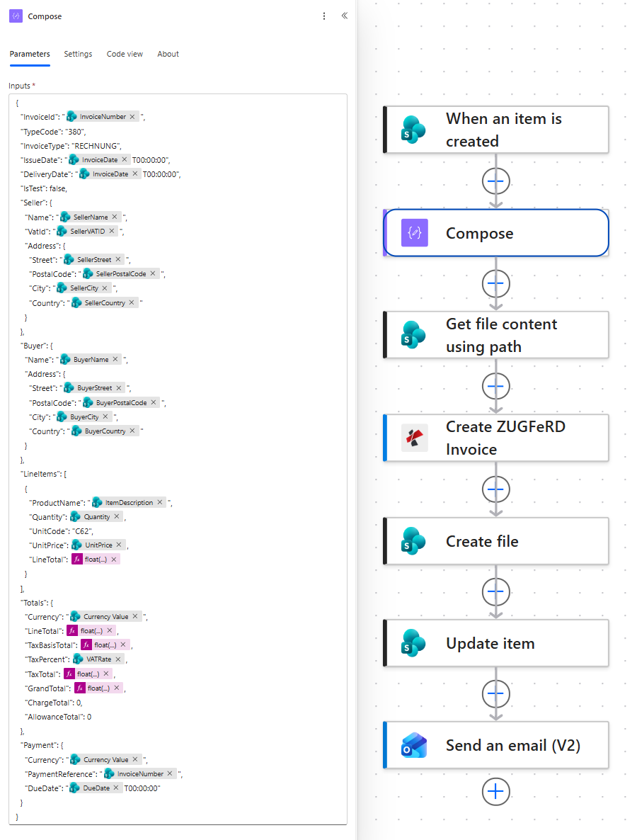Remove the InvoiceDate token in IssueDate

[124, 159]
